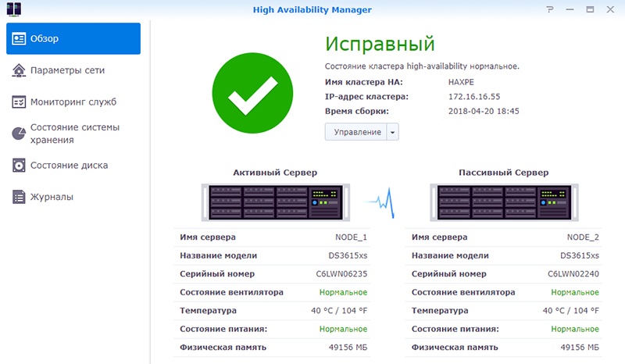Click the Пассивный Сервер heading

[x=503, y=173]
